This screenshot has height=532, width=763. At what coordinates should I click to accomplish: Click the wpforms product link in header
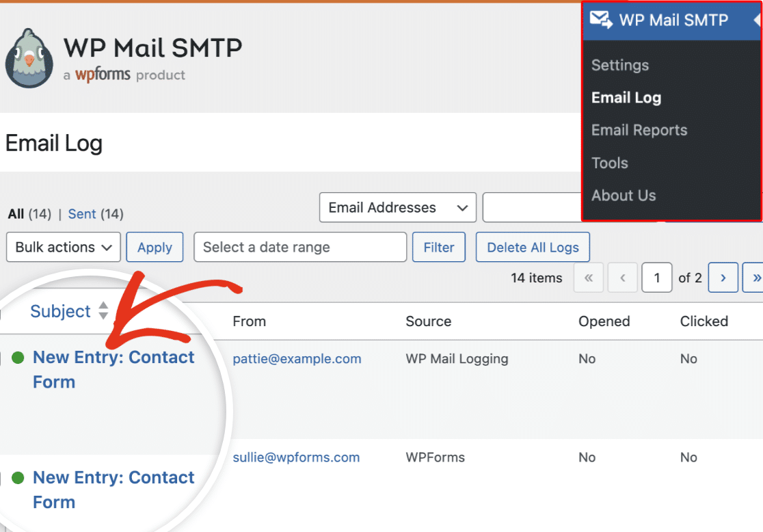103,75
